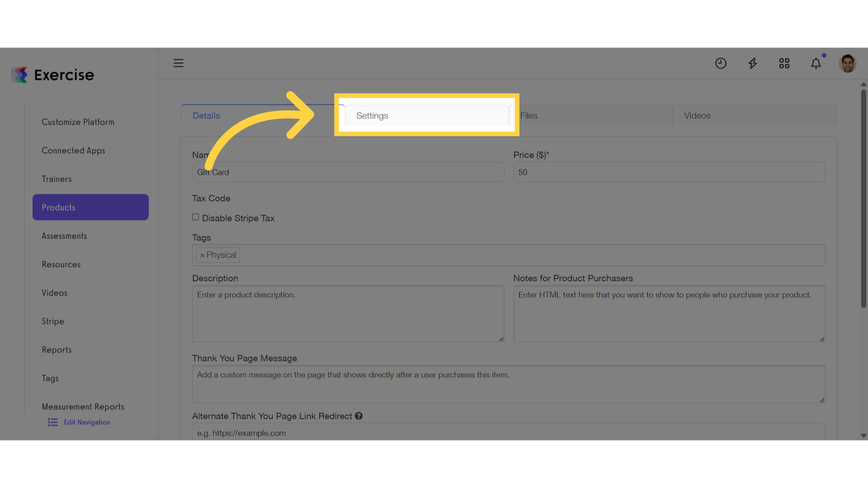The image size is (868, 488).
Task: Click the Description text area
Action: point(348,314)
